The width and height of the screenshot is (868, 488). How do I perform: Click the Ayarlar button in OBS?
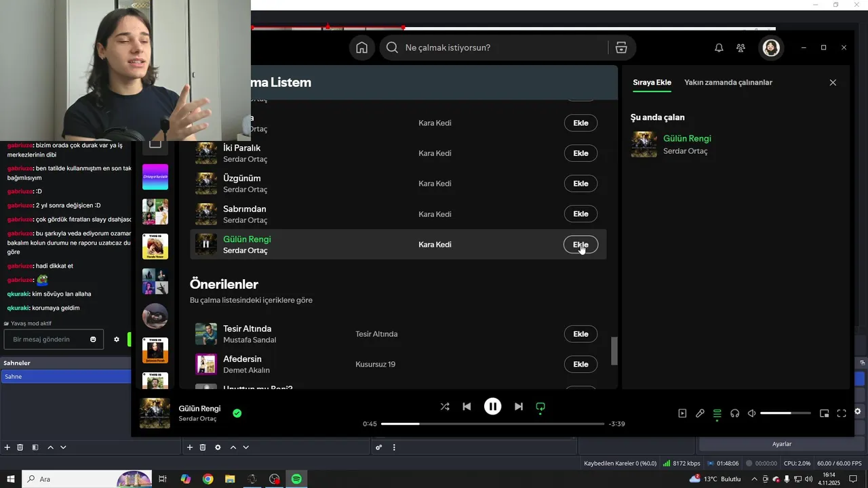782,444
